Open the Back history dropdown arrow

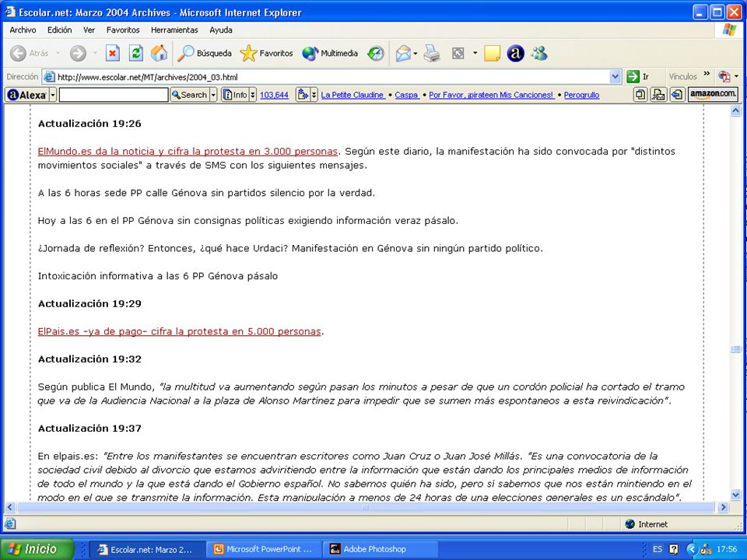coord(58,54)
